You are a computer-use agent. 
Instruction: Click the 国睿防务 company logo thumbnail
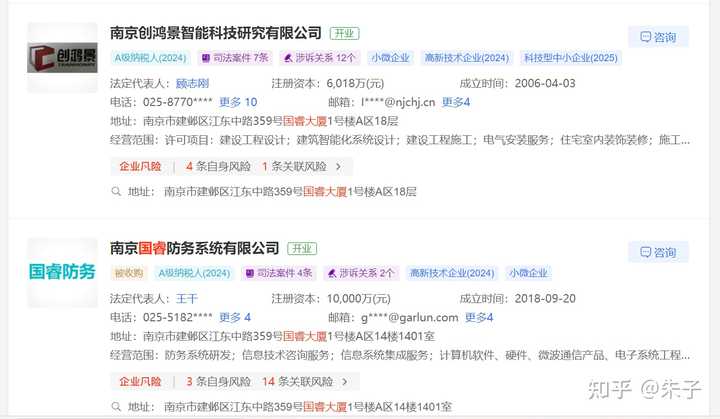(62, 272)
